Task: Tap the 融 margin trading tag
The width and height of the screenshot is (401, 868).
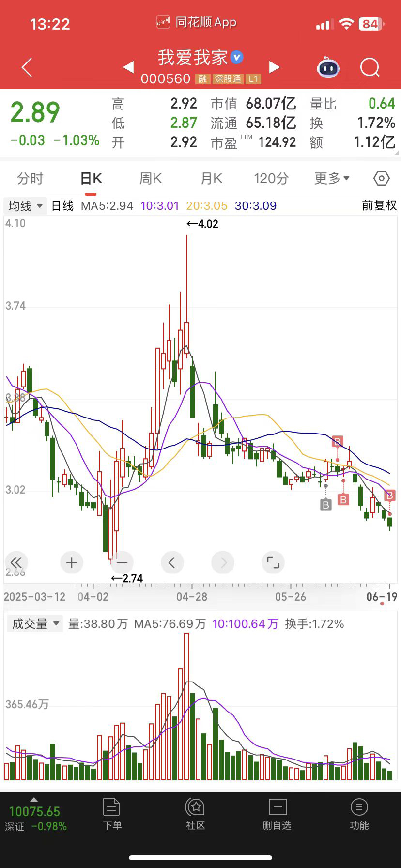Action: pos(202,79)
